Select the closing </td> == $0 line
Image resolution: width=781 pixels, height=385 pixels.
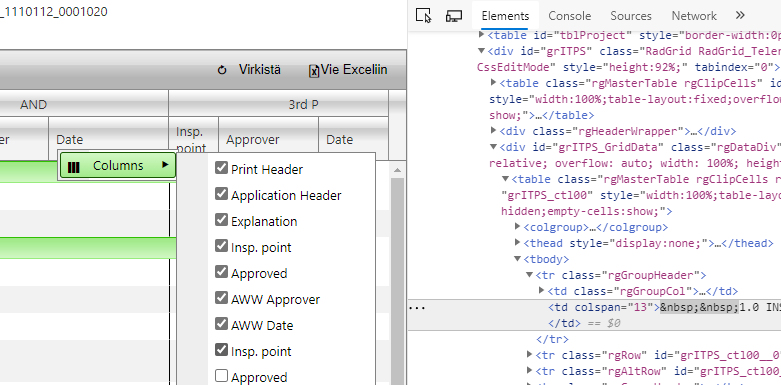click(584, 323)
